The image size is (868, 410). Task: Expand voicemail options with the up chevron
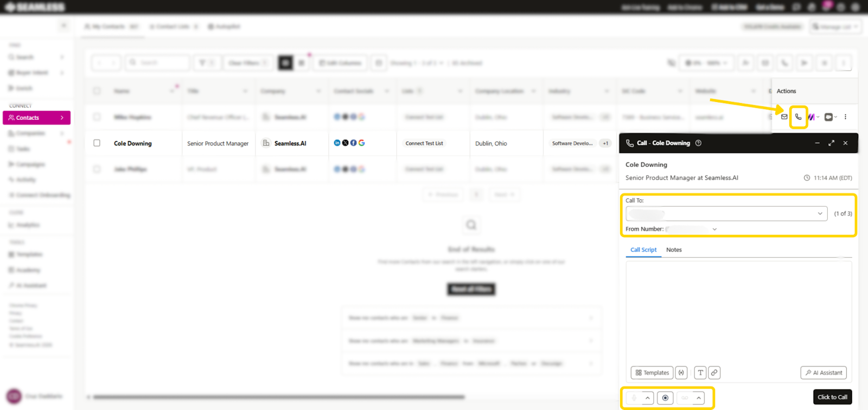pyautogui.click(x=699, y=398)
